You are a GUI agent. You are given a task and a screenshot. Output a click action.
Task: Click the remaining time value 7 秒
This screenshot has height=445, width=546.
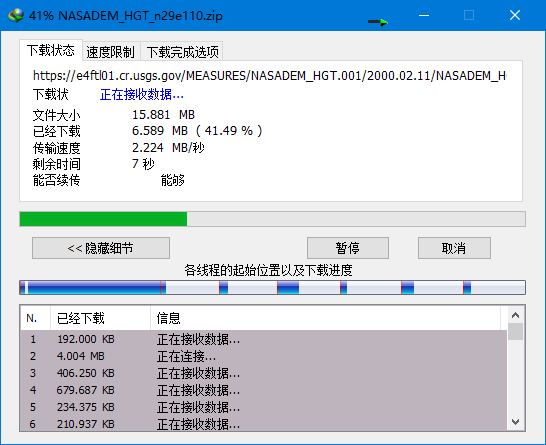tap(143, 164)
